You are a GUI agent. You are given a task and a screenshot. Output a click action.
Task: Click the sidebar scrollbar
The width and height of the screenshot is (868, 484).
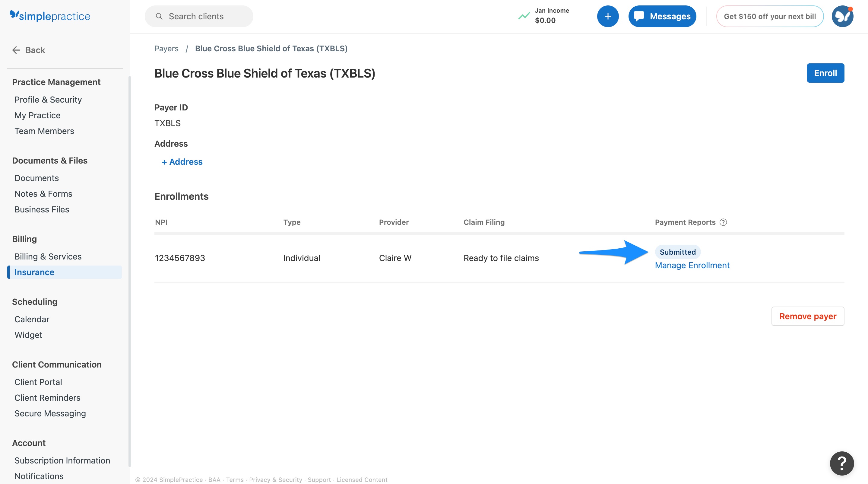click(x=129, y=271)
